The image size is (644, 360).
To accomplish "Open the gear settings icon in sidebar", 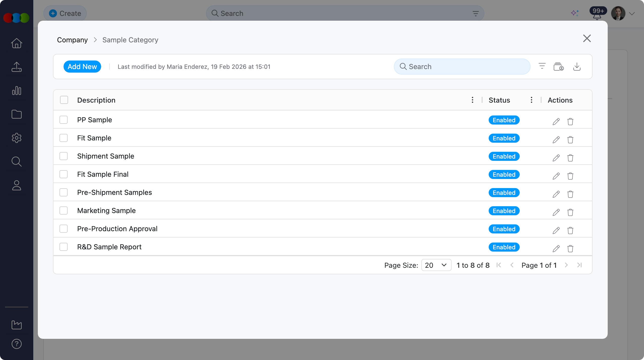I will 17,138.
